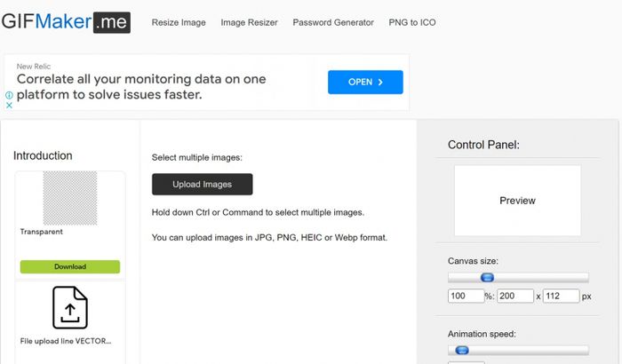The width and height of the screenshot is (622, 364).
Task: Open the Resize Image menu link
Action: click(179, 22)
